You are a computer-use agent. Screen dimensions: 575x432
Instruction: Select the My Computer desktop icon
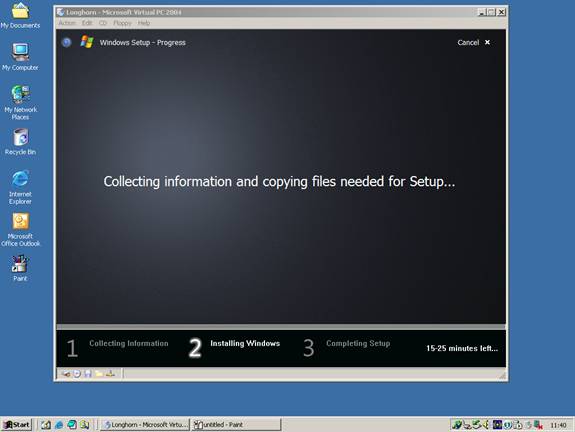point(20,56)
